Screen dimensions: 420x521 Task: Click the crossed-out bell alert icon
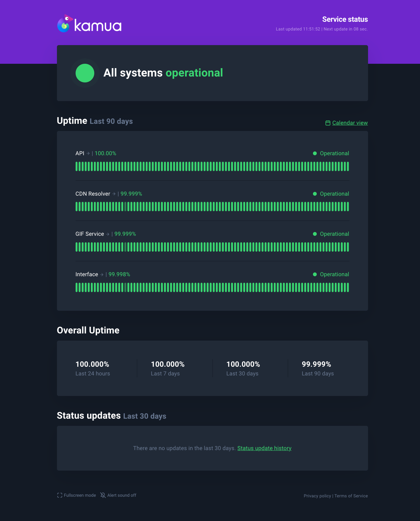tap(103, 495)
